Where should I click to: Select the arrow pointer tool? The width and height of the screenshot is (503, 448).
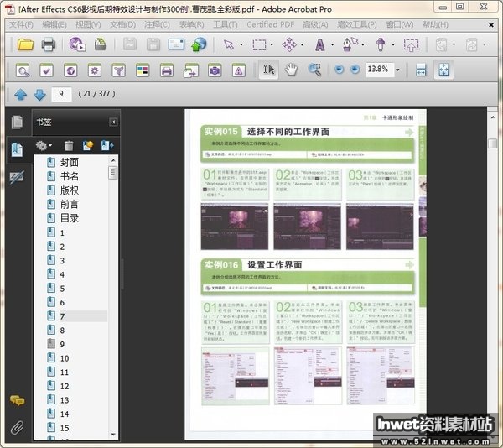pos(229,44)
